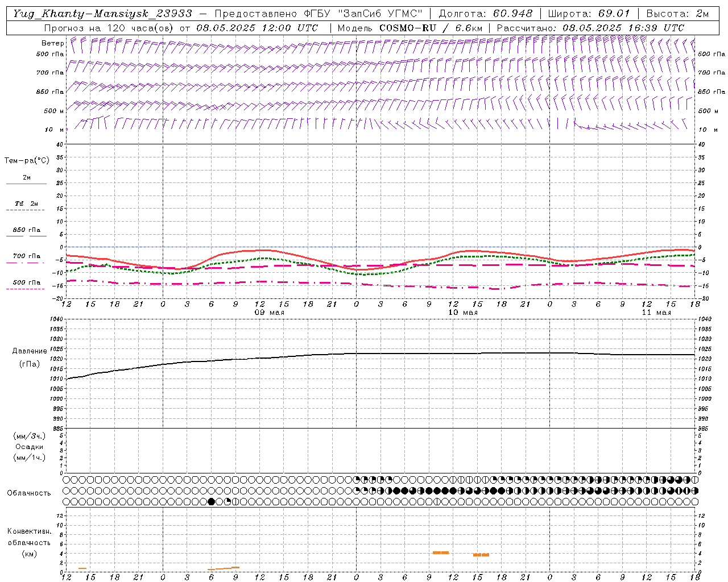Select the longitude value Долгота: 60.948
Screen dimensions: 728x582
486,14
